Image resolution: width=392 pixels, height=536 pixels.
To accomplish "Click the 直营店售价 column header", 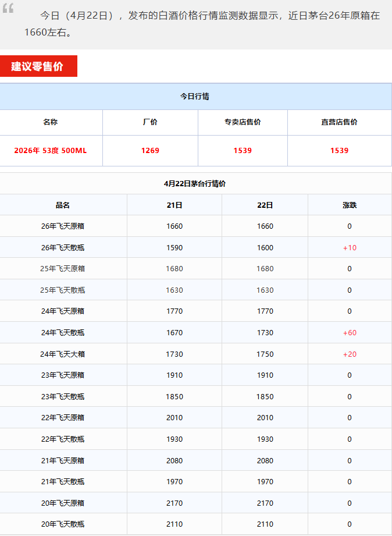I will click(339, 122).
